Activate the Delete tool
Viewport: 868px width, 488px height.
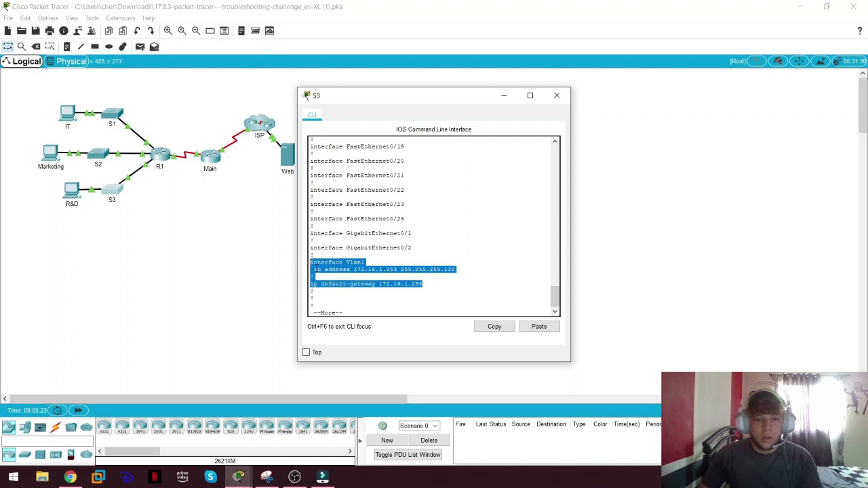coord(36,47)
